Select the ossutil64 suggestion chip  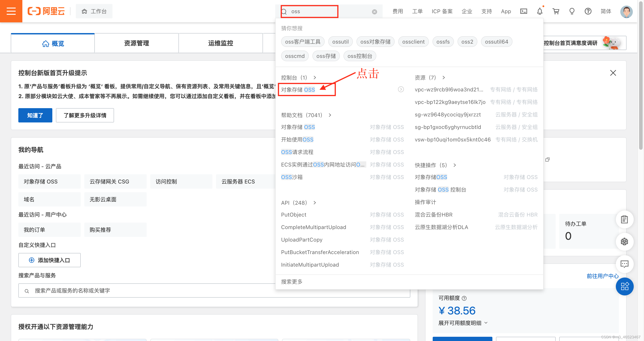(x=496, y=42)
